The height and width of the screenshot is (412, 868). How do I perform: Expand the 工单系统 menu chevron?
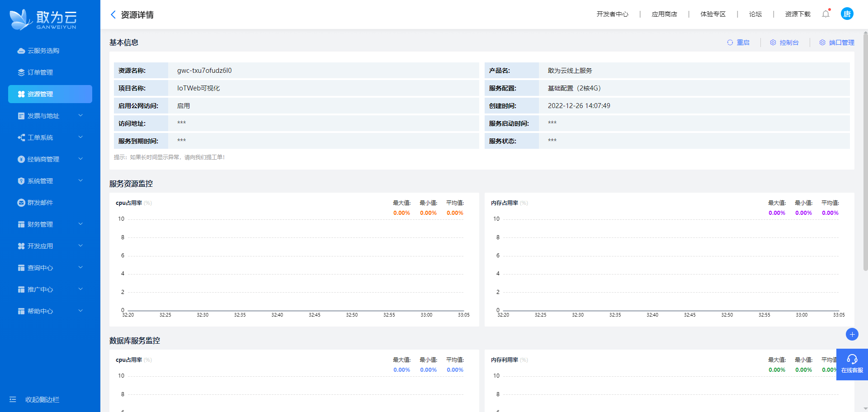[x=80, y=137]
